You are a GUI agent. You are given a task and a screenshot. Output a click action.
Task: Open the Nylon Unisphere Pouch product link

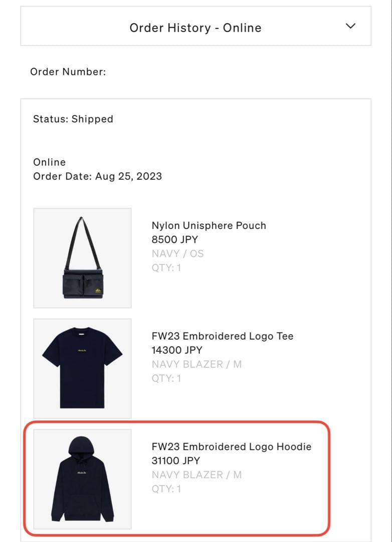point(209,225)
